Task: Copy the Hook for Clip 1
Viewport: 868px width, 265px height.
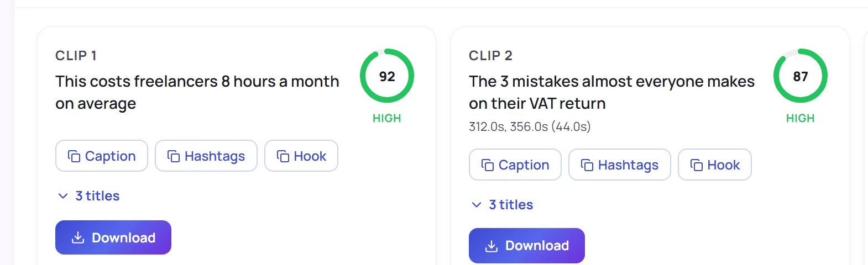Action: click(301, 156)
